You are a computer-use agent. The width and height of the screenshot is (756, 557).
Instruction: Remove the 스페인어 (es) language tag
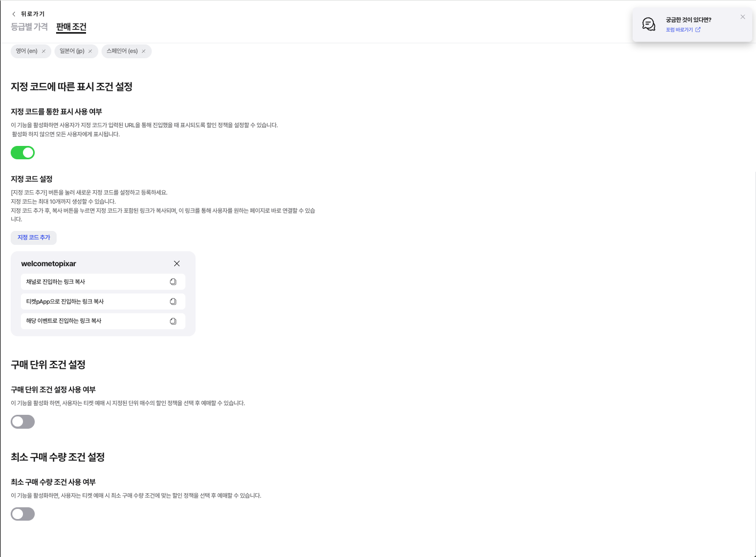[144, 51]
